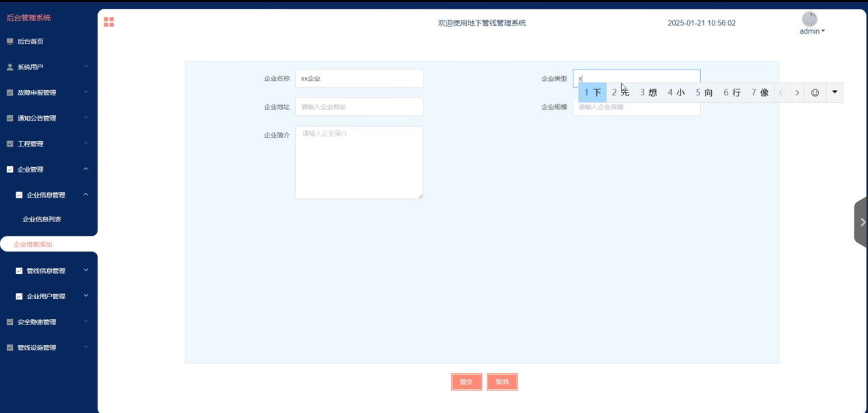Focus the 企业类型 input field
The image size is (868, 413).
[x=637, y=78]
